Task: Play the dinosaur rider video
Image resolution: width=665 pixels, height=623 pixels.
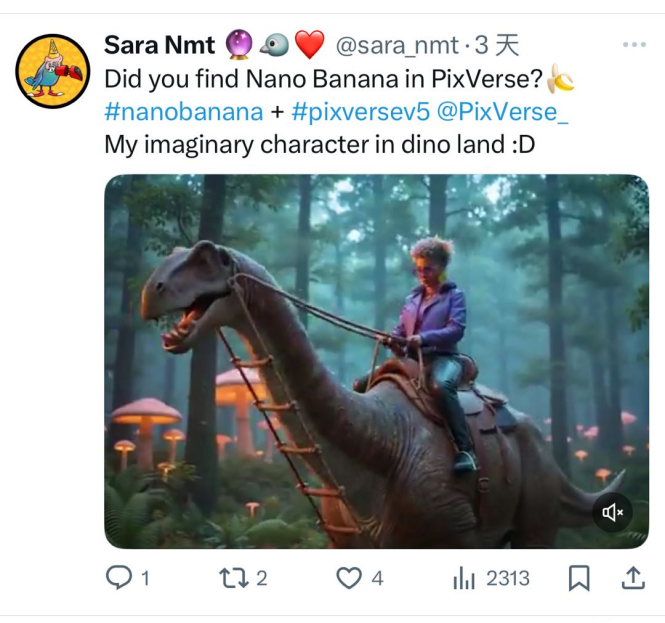Action: coord(376,361)
